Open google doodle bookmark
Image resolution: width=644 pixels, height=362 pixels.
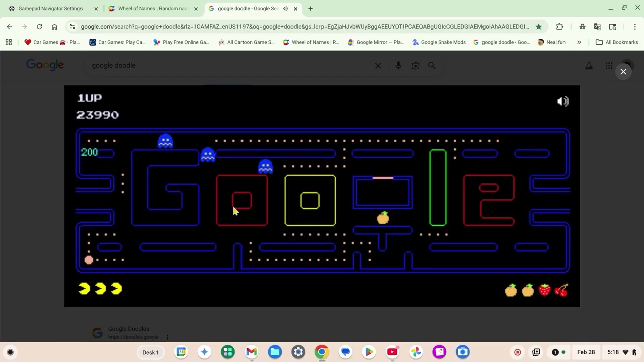502,42
